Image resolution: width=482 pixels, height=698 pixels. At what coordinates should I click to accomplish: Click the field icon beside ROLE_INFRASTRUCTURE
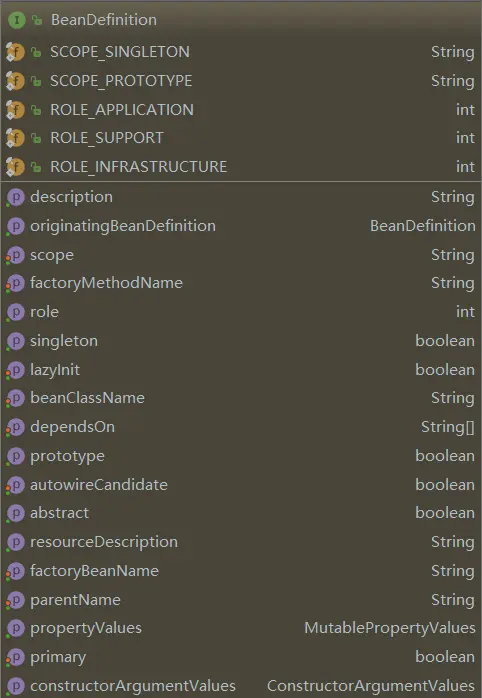pyautogui.click(x=15, y=167)
